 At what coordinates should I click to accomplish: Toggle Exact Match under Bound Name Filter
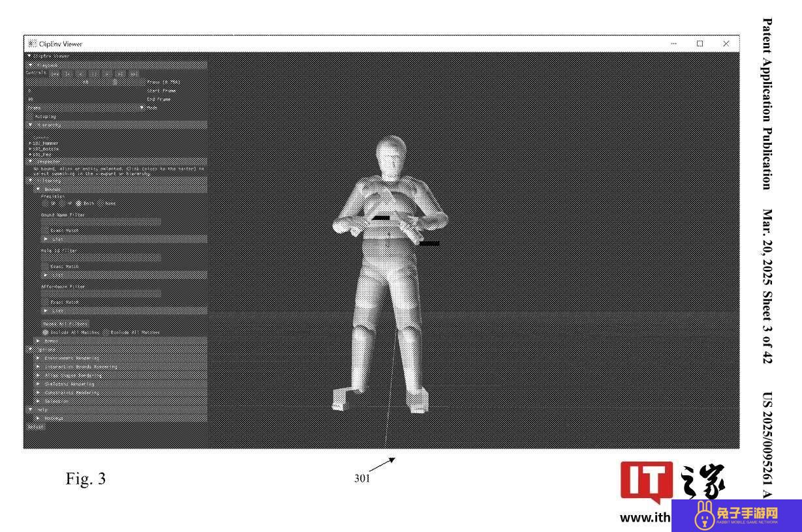46,231
